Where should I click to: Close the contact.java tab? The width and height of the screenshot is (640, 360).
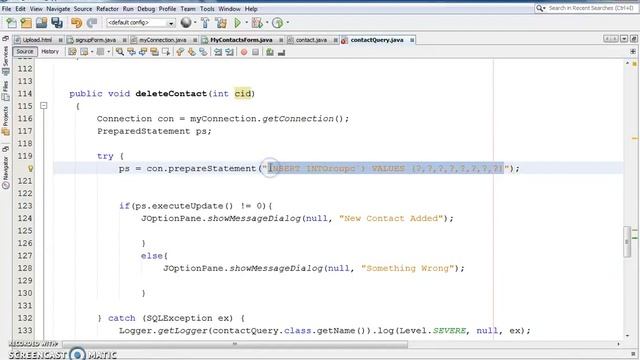(336, 40)
